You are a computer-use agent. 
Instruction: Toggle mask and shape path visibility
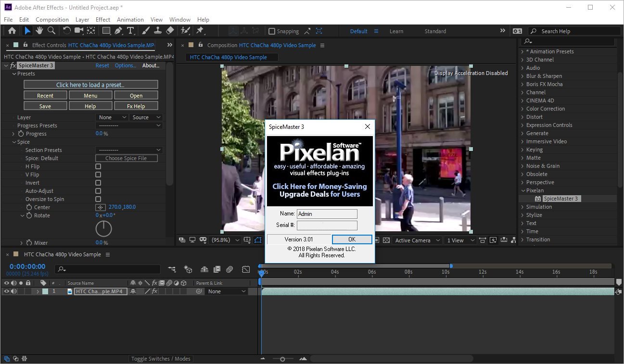point(258,240)
